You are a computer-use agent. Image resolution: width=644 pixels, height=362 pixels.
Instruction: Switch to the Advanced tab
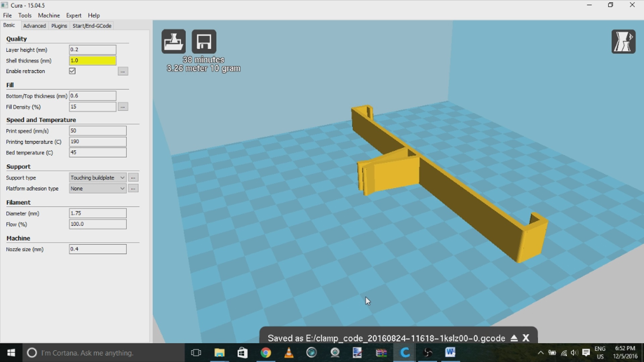34,26
